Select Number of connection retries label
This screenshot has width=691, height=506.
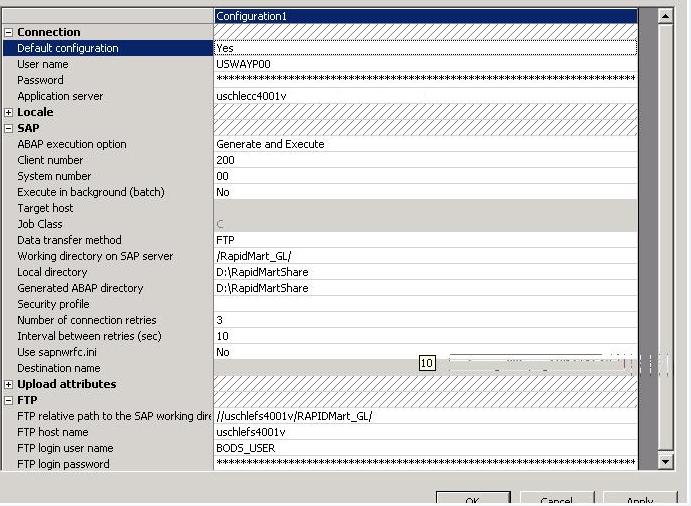point(87,320)
